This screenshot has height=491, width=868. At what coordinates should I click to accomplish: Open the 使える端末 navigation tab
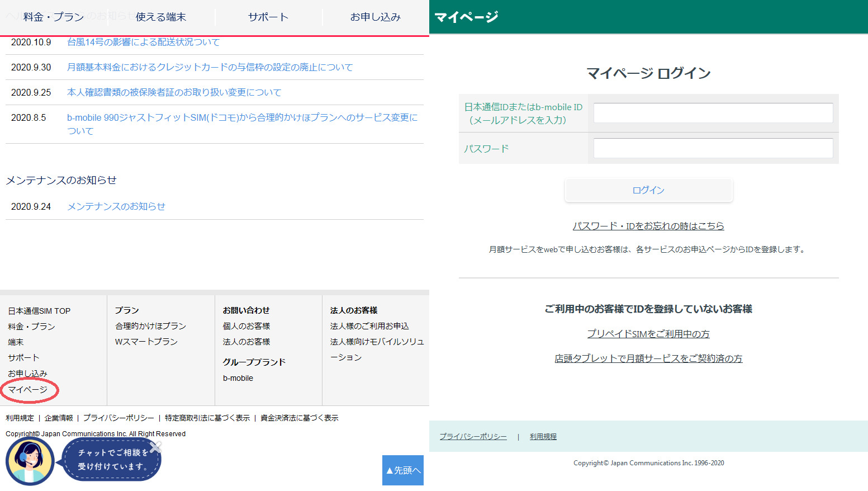pyautogui.click(x=161, y=17)
